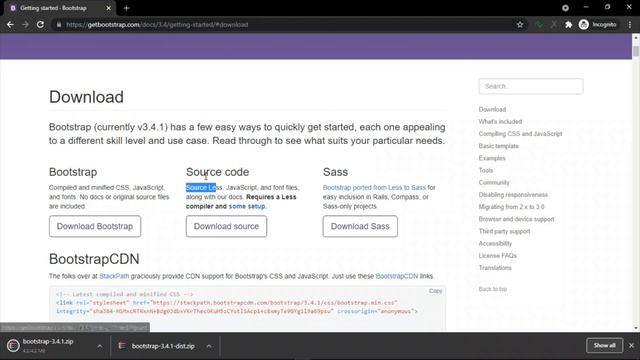Follow the Bootstrap ported from Less to Sass link
Image resolution: width=640 pixels, height=360 pixels.
(x=374, y=187)
